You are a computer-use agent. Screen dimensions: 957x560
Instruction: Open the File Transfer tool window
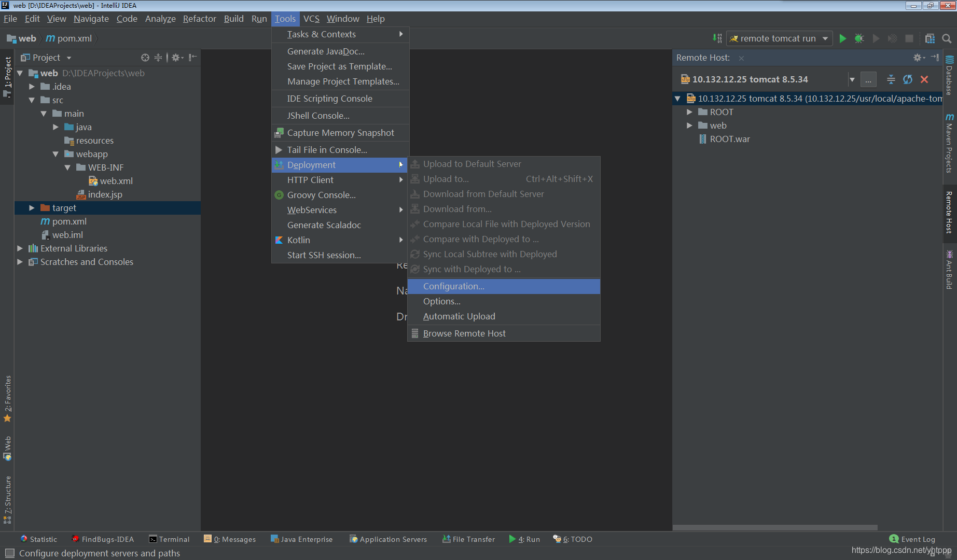[468, 539]
